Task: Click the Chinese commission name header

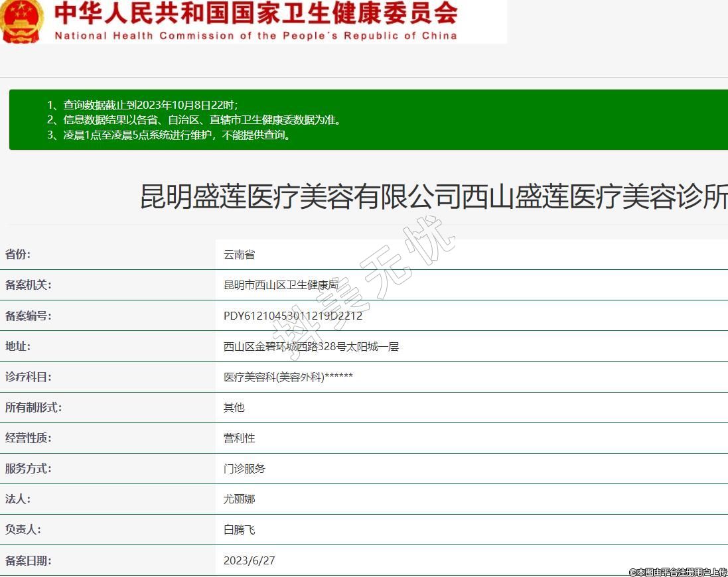Action: pos(255,14)
